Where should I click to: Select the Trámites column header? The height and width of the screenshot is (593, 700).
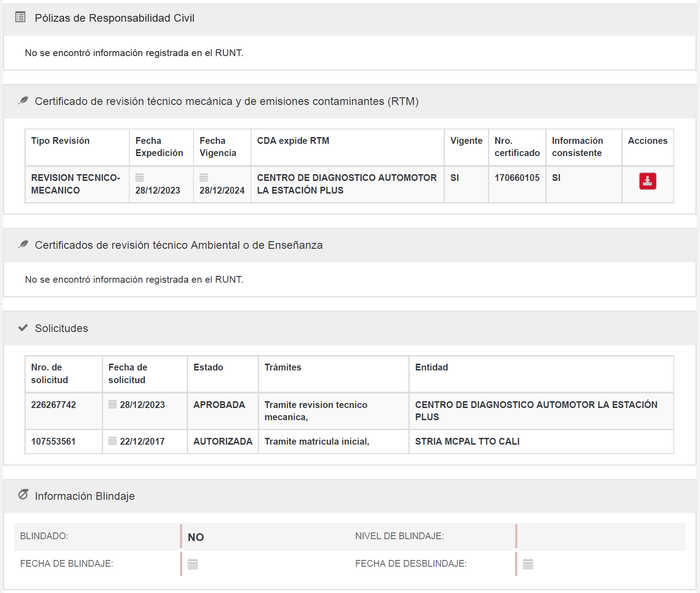pos(334,374)
